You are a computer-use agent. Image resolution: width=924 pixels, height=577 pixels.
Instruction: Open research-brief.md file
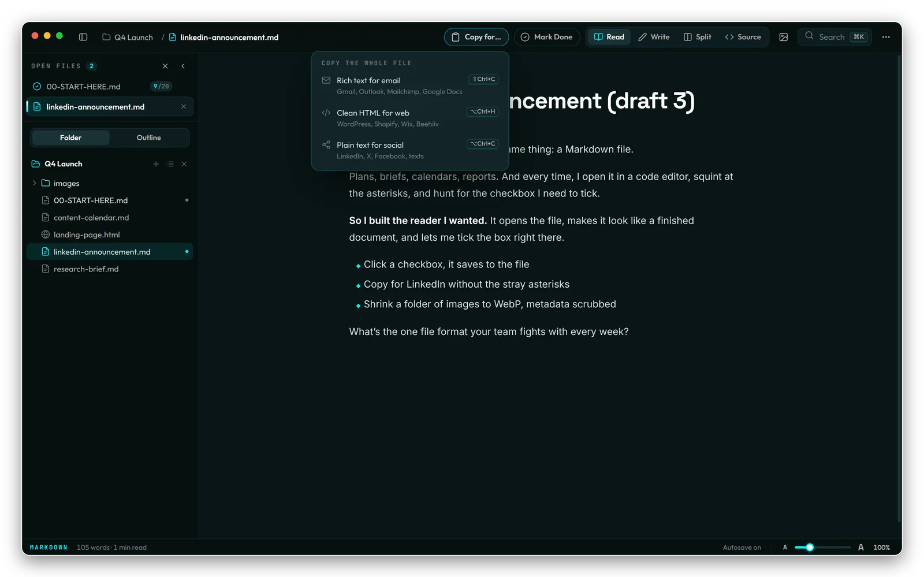(x=110, y=269)
